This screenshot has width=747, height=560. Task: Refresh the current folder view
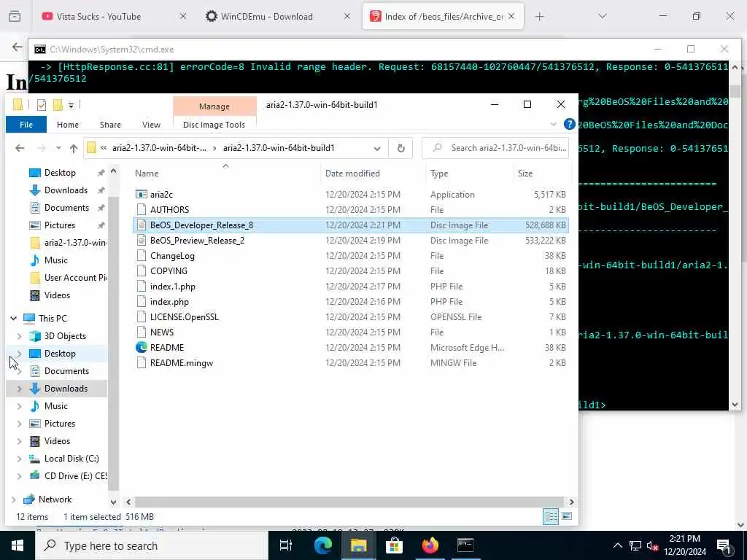[400, 148]
